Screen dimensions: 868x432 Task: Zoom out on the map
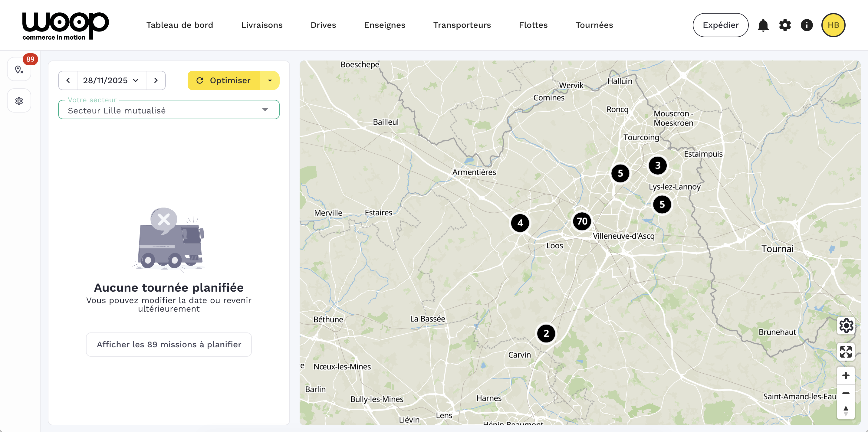tap(846, 393)
